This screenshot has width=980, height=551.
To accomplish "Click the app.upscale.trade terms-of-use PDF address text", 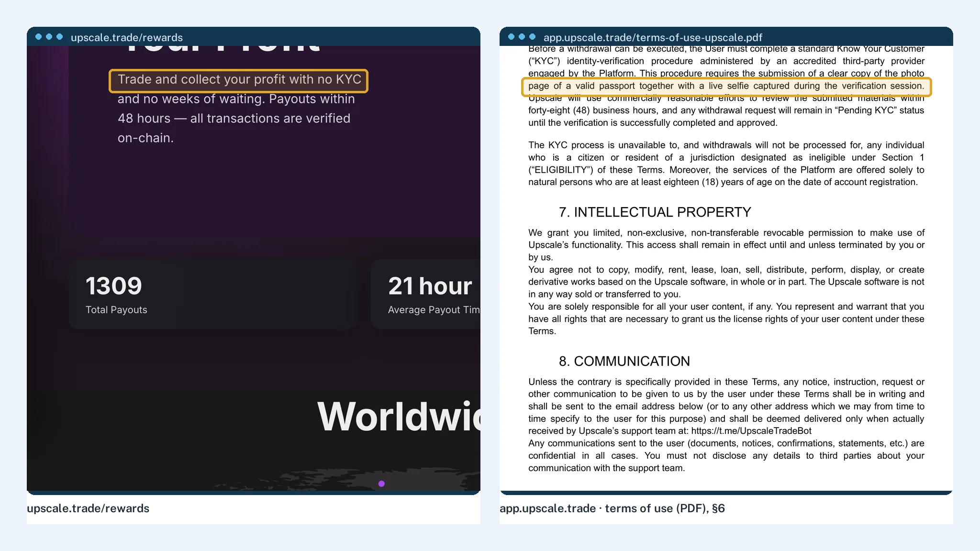I will click(x=653, y=37).
